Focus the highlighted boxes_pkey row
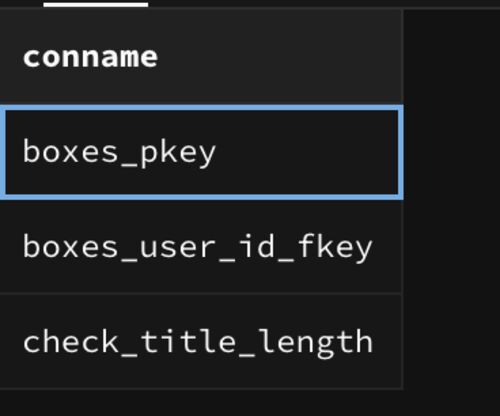The image size is (500, 416). click(201, 152)
